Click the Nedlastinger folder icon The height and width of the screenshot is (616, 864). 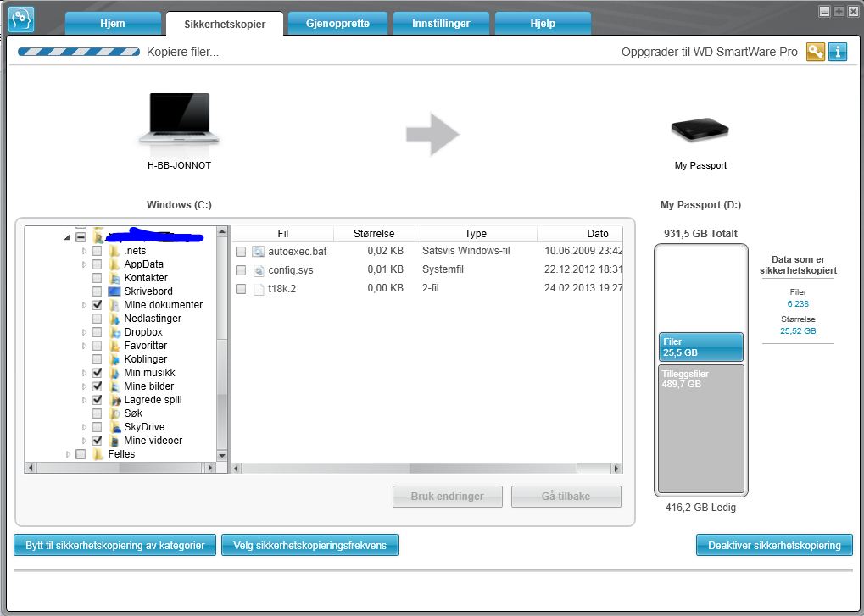tap(114, 319)
